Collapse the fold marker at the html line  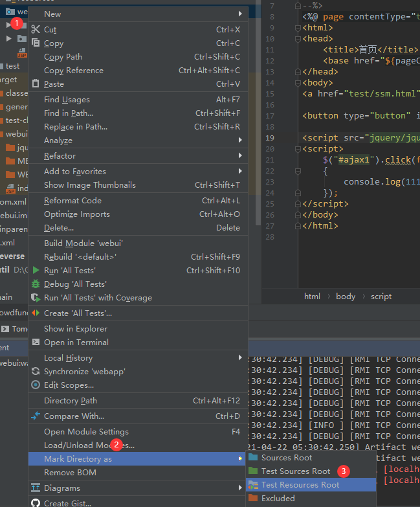click(x=298, y=28)
